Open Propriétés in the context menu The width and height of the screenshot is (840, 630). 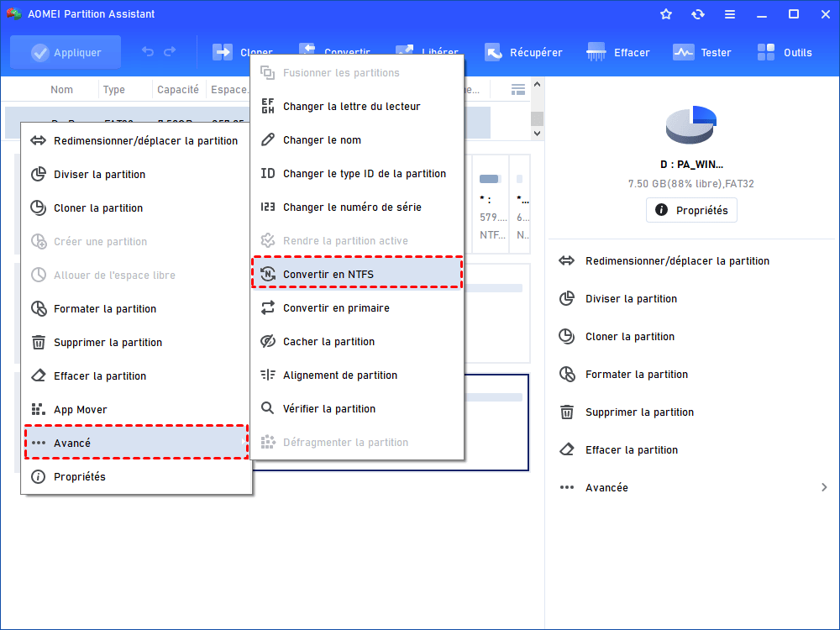[x=136, y=477]
